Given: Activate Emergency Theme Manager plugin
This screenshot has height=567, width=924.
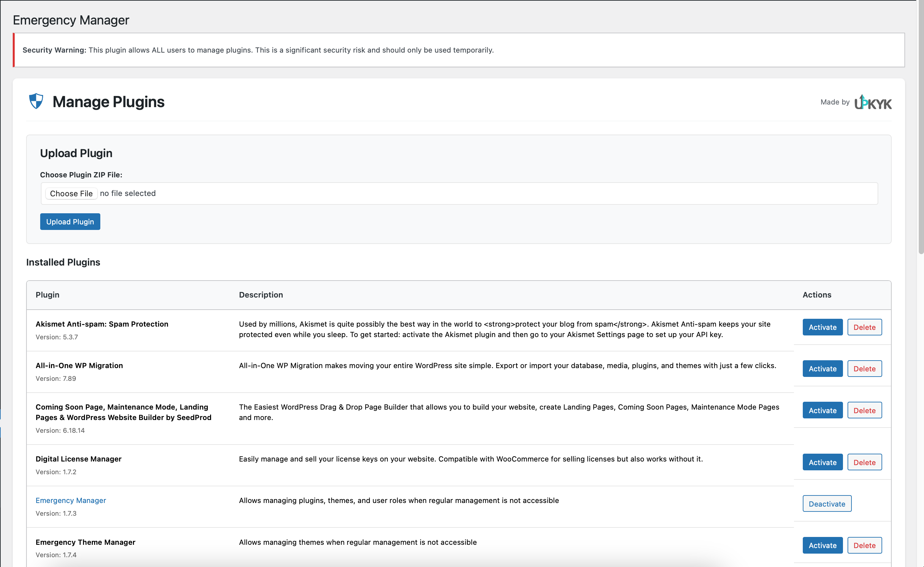Looking at the screenshot, I should [x=822, y=545].
